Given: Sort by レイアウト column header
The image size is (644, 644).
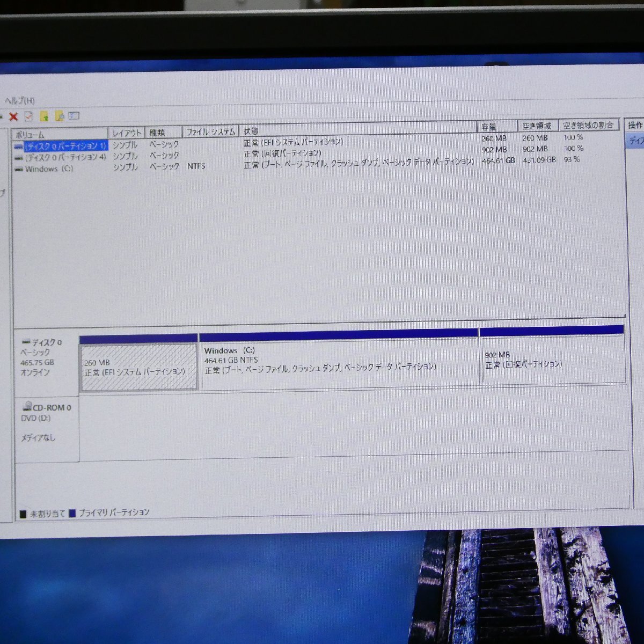Looking at the screenshot, I should coord(127,133).
